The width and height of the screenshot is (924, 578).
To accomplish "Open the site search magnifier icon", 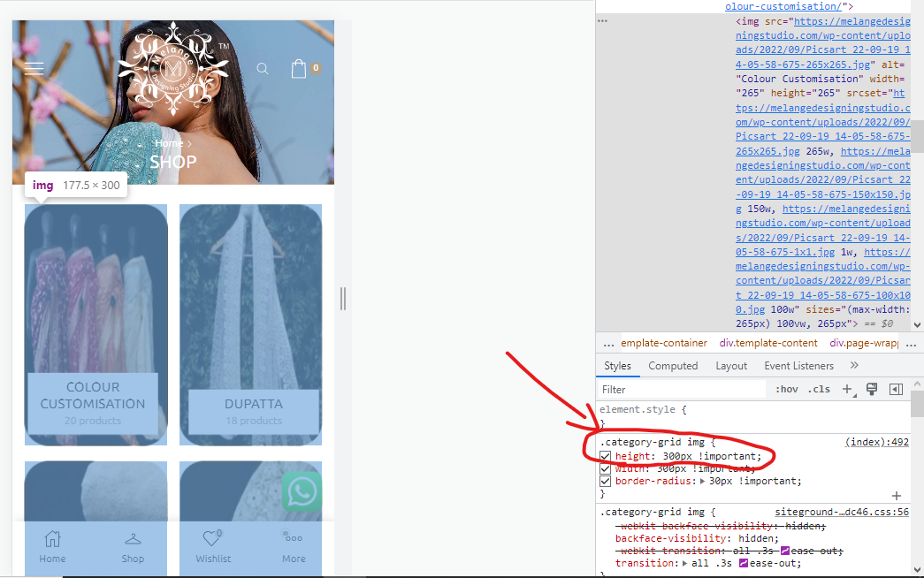I will 263,69.
